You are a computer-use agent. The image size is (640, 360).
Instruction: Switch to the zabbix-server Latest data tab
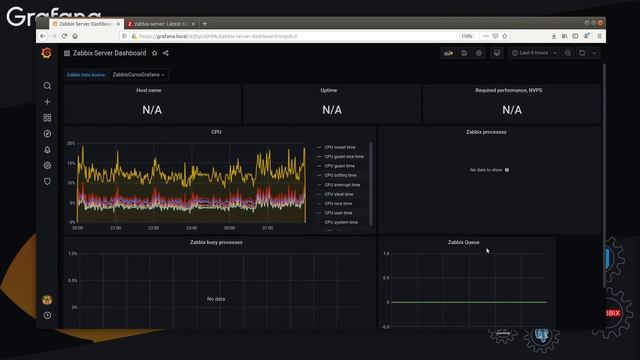point(161,24)
